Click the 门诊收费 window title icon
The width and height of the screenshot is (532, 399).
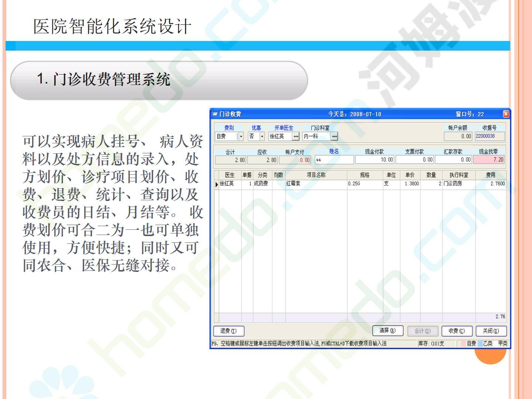click(215, 114)
